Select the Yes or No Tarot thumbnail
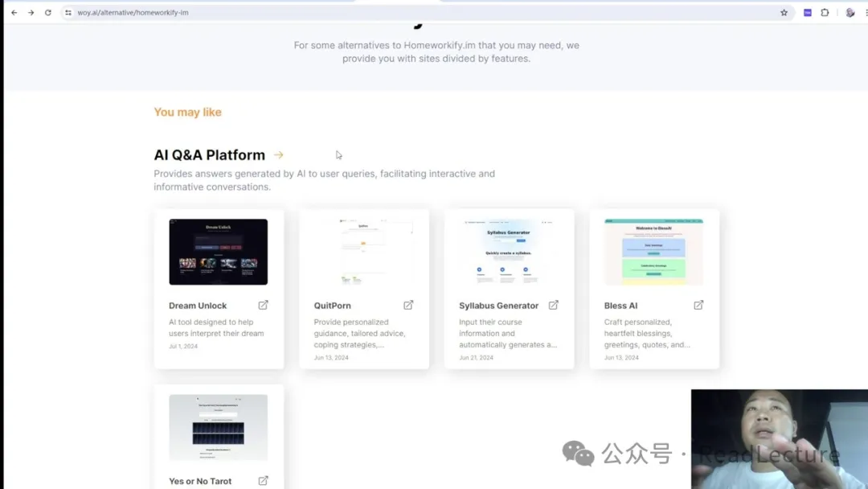The width and height of the screenshot is (868, 489). click(x=218, y=427)
